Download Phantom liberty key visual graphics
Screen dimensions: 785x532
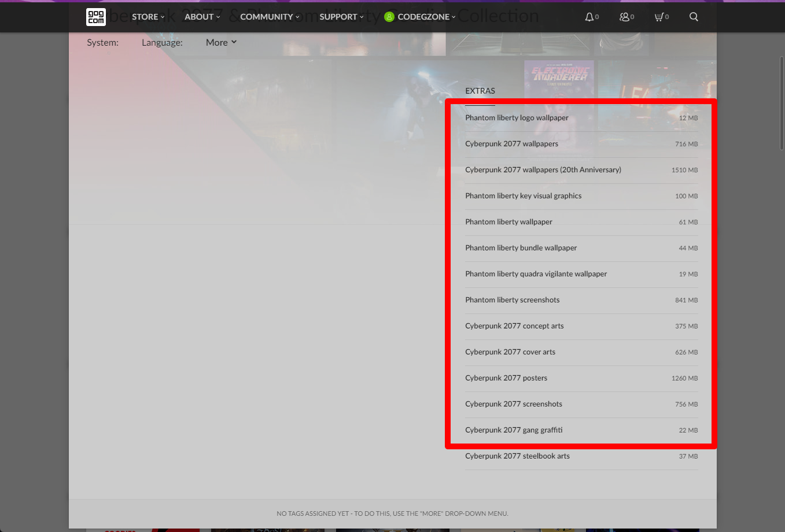[581, 196]
